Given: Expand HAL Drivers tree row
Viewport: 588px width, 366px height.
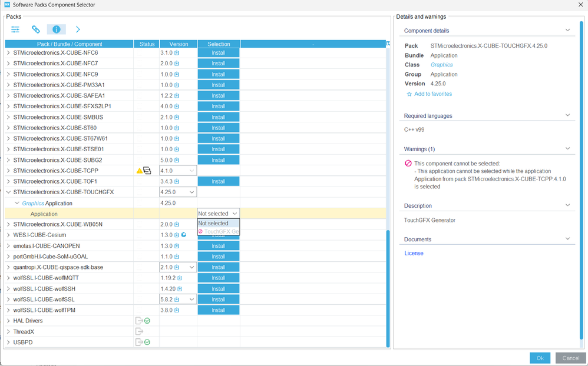Looking at the screenshot, I should (8, 321).
